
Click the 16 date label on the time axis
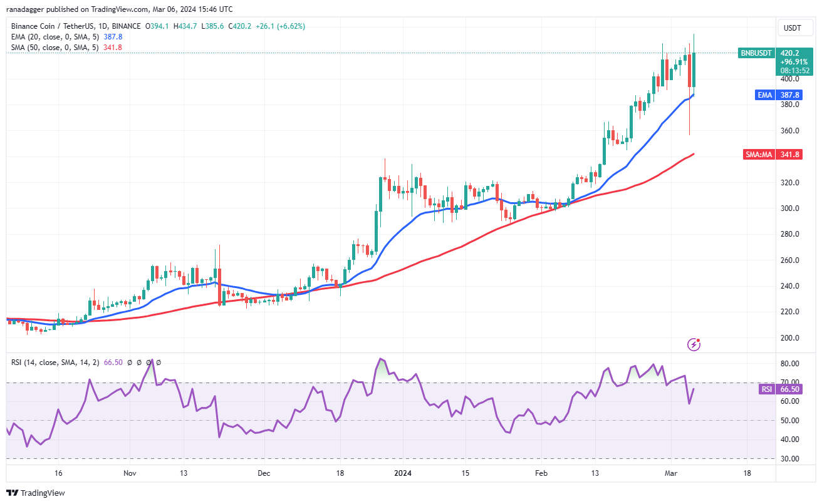pos(58,474)
